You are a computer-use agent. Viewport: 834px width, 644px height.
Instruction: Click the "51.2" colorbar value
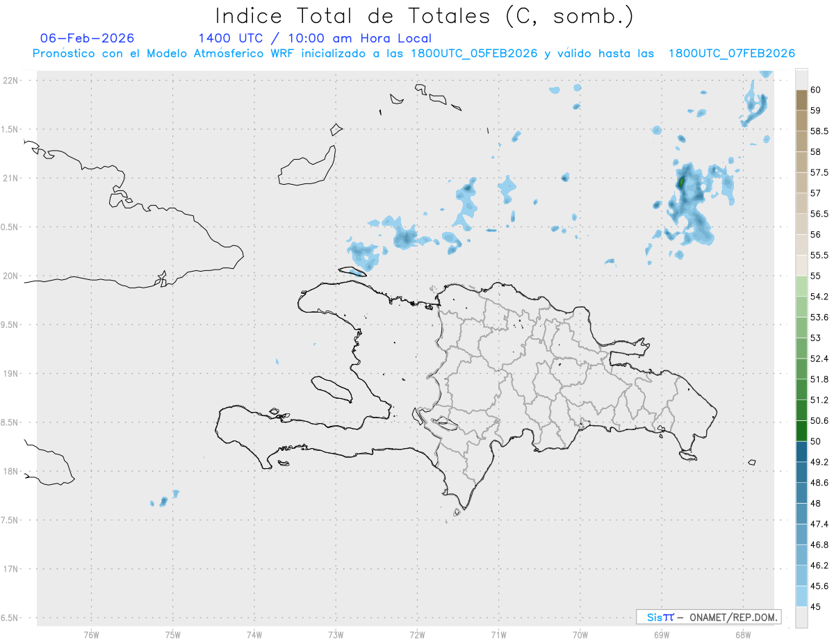coord(819,400)
